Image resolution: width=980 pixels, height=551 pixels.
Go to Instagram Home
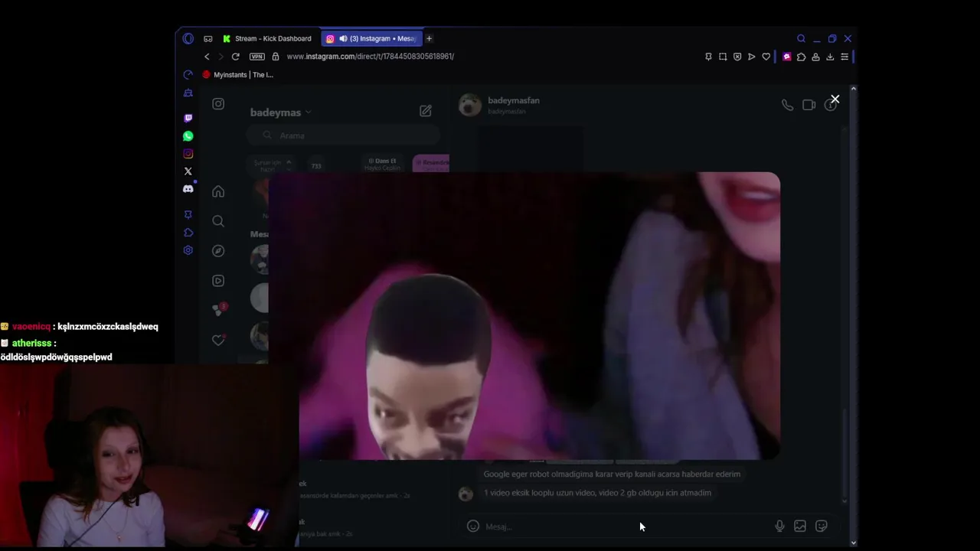point(218,191)
